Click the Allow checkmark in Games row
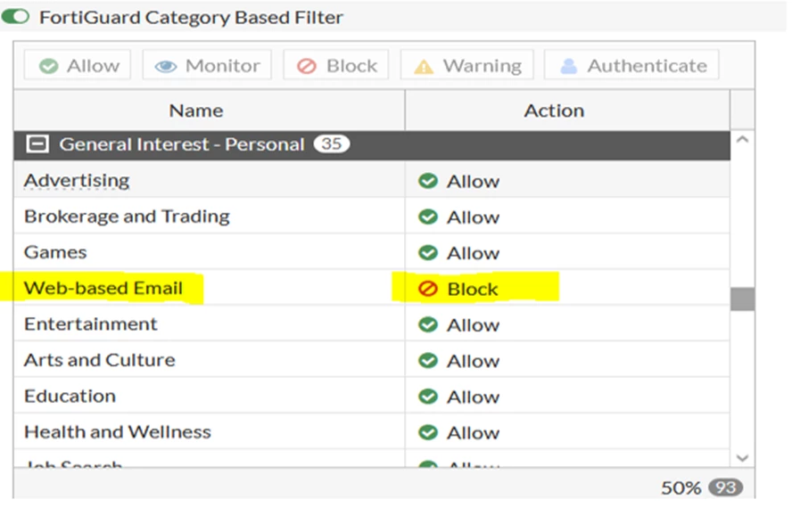This screenshot has height=532, width=792. click(428, 252)
